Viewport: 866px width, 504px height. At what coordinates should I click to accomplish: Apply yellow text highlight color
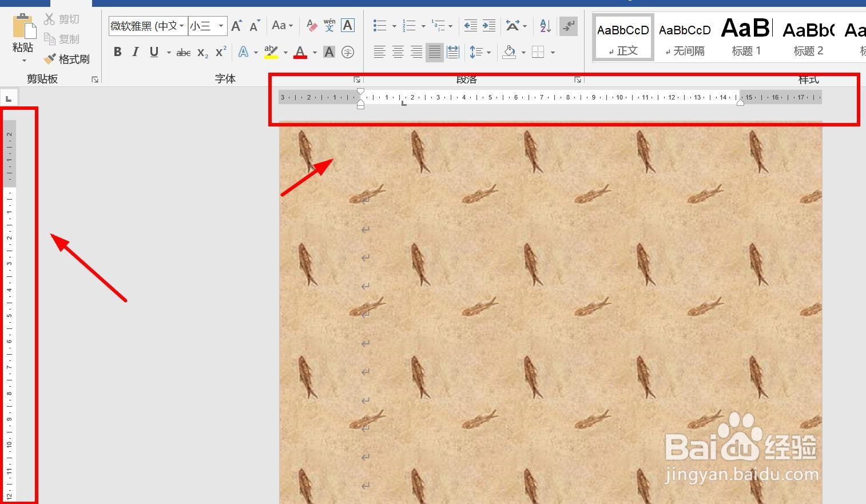click(x=271, y=52)
